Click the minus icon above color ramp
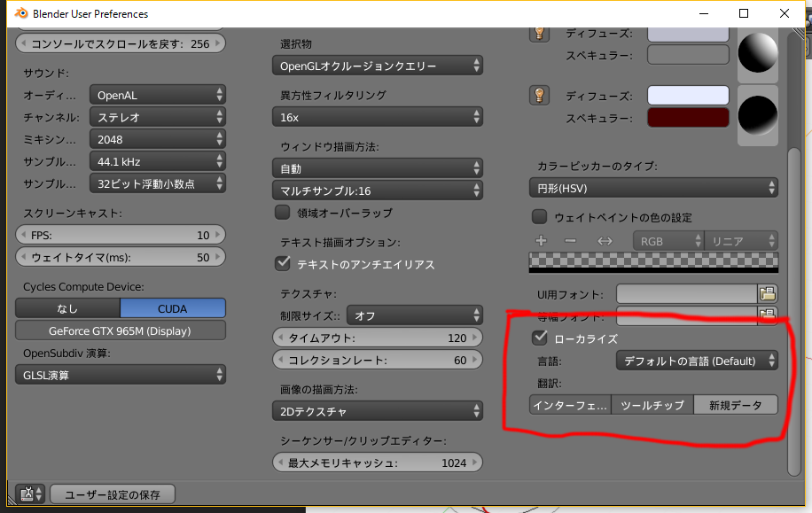The image size is (812, 513). click(570, 241)
